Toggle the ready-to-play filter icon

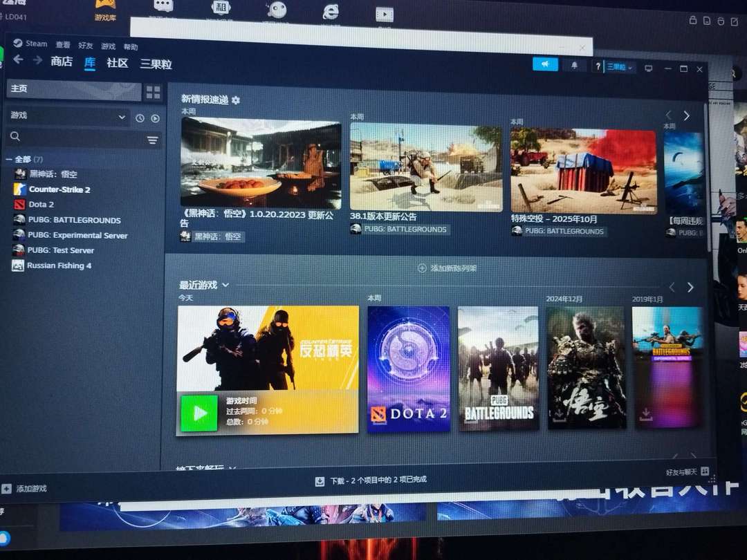pyautogui.click(x=155, y=118)
